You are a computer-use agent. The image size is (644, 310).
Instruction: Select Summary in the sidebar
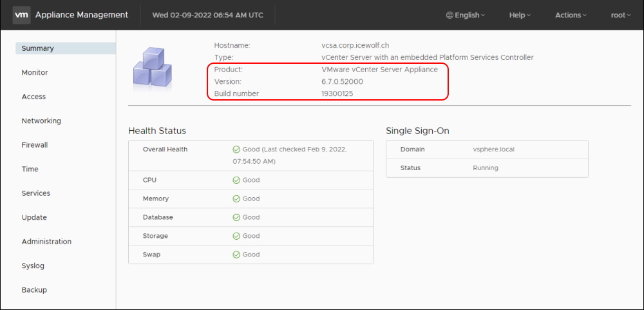point(66,48)
